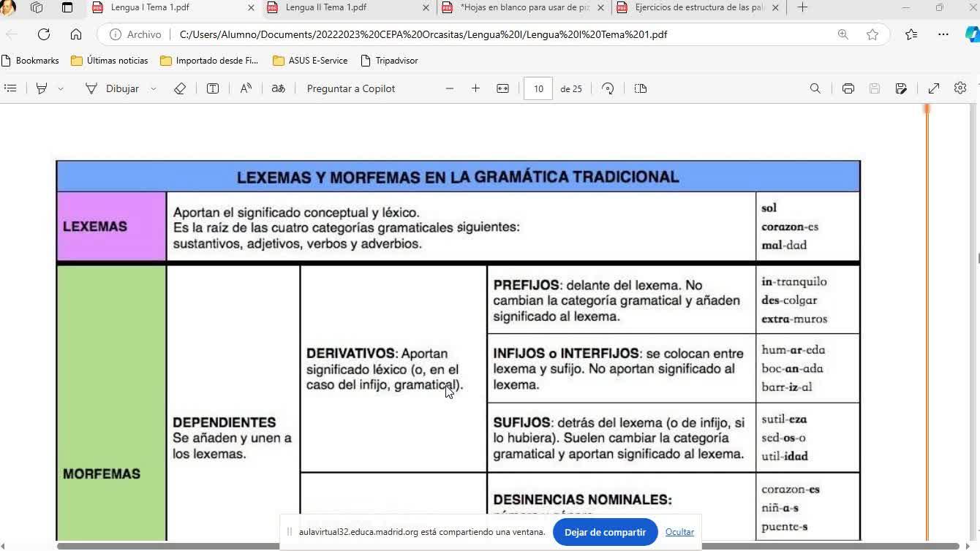Print the PDF document

click(848, 88)
